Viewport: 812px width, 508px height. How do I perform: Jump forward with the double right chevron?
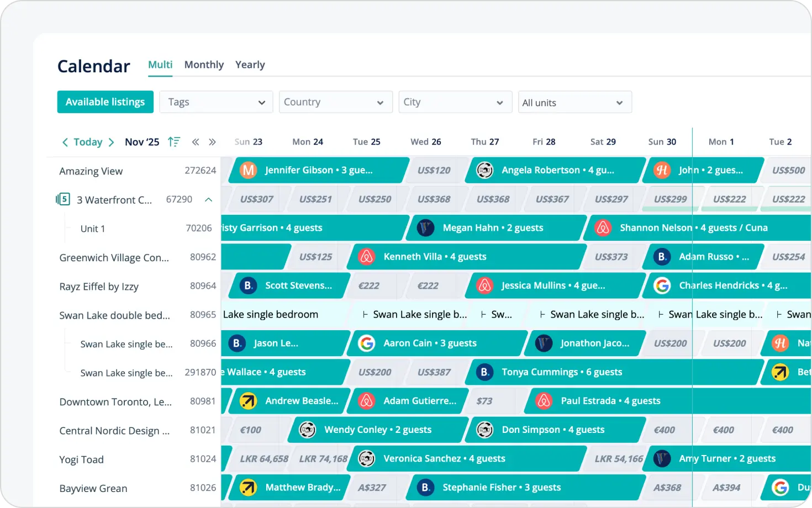pos(212,142)
